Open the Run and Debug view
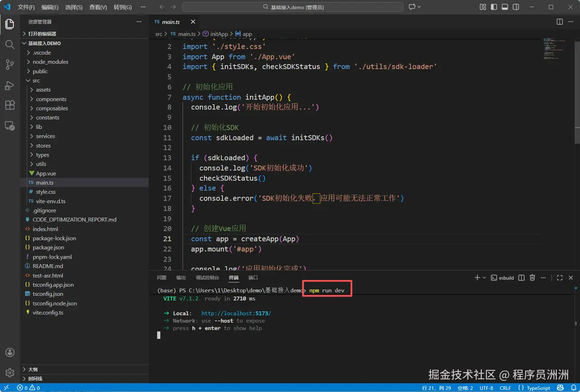Viewport: 580px width, 392px height. tap(10, 85)
